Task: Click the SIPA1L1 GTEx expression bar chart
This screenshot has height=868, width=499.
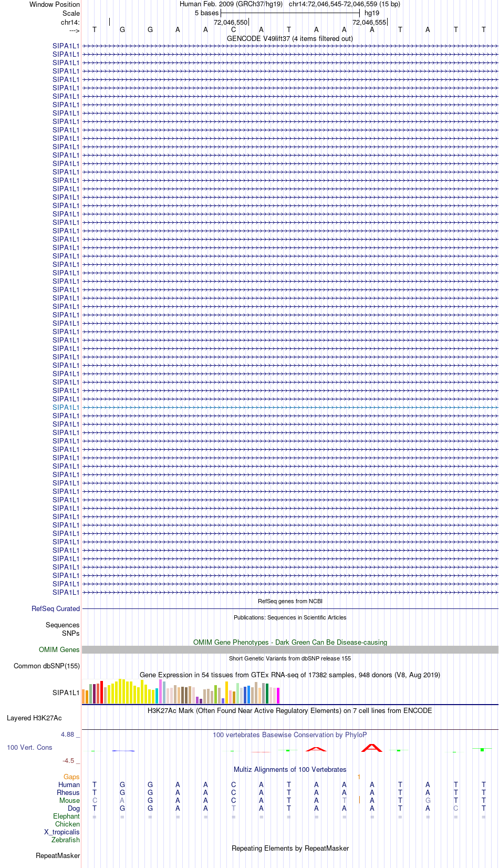Action: click(x=181, y=691)
